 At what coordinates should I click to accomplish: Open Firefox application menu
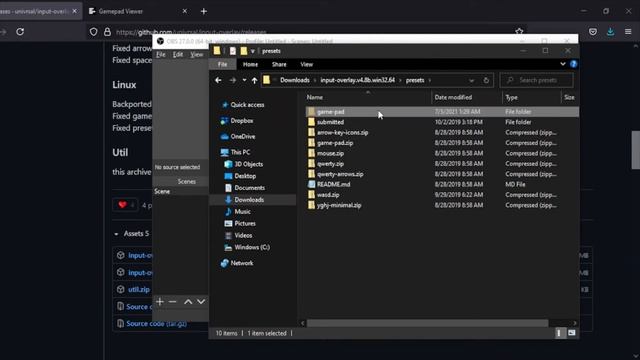[628, 32]
